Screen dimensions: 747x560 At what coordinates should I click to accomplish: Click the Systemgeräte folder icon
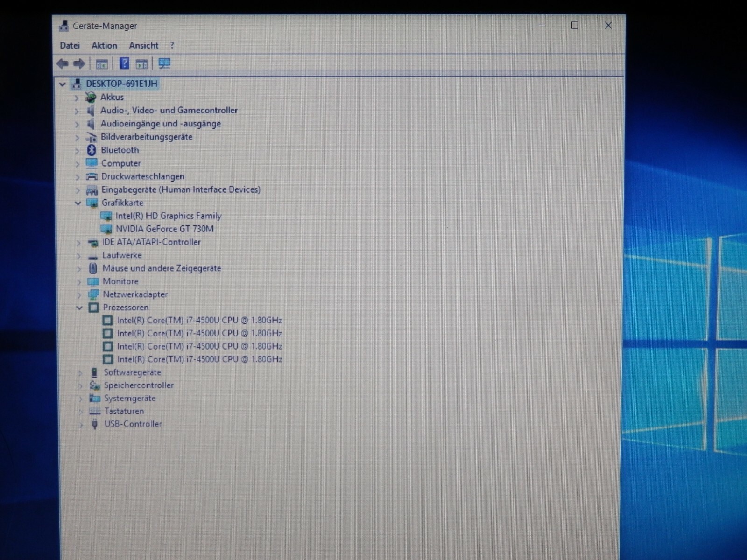pos(95,398)
